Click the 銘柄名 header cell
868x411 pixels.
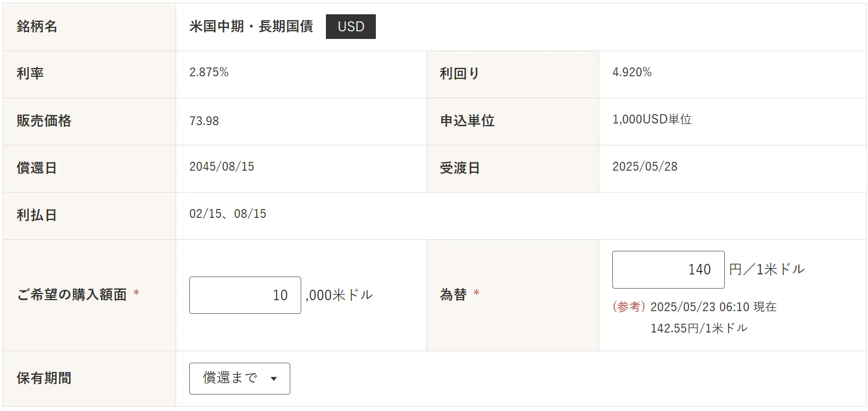point(89,27)
